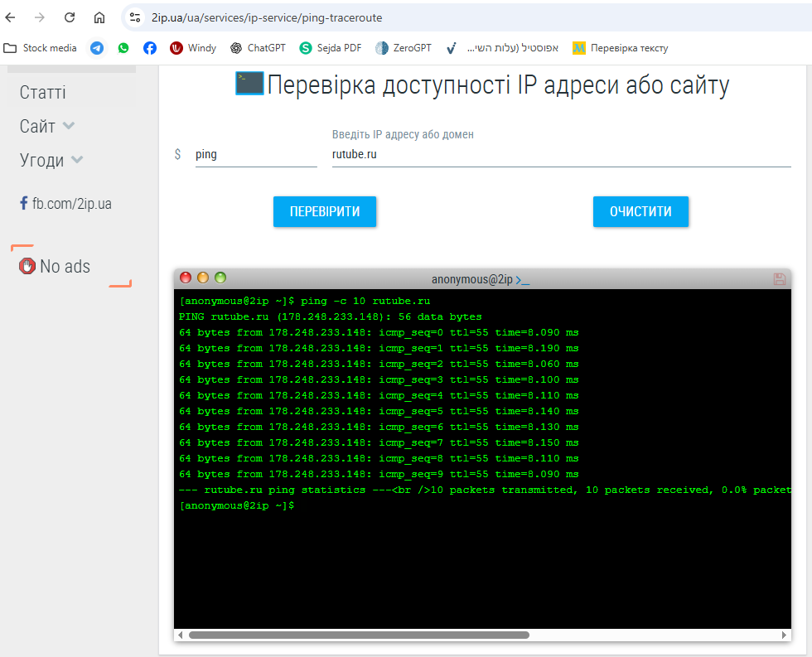Open the ping command dropdown
Viewport: 812px width, 657px height.
[256, 154]
